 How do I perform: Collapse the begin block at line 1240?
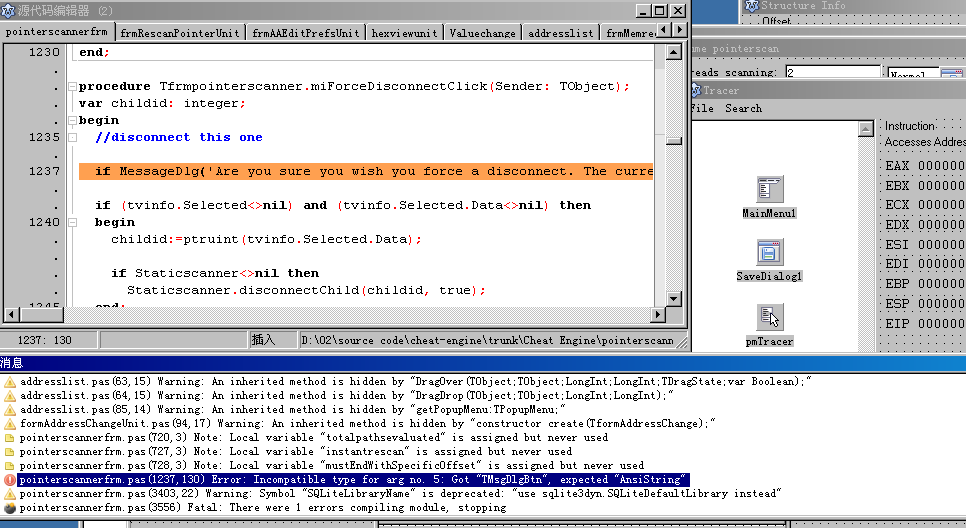pyautogui.click(x=72, y=222)
